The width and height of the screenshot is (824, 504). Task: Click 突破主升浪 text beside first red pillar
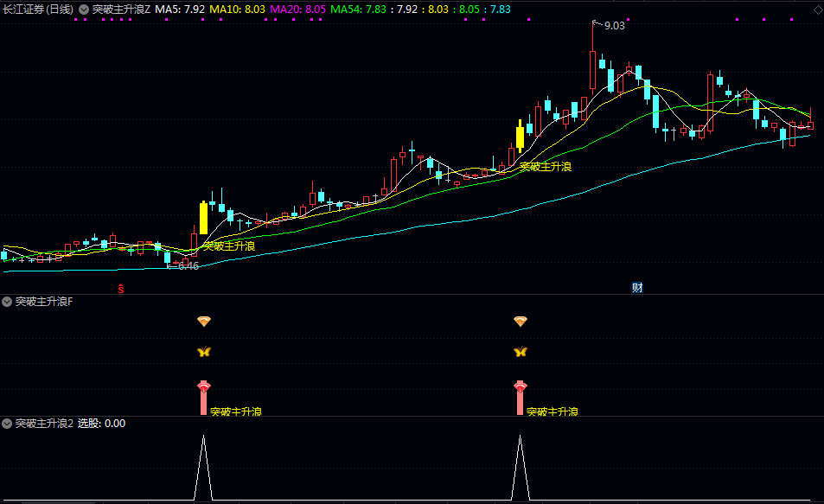click(236, 411)
